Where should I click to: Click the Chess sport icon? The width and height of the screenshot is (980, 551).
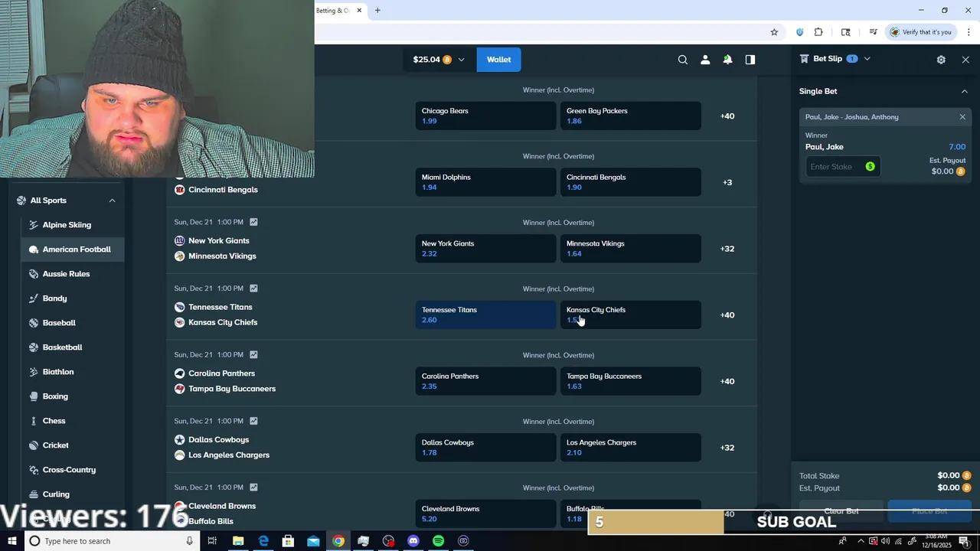click(x=34, y=421)
